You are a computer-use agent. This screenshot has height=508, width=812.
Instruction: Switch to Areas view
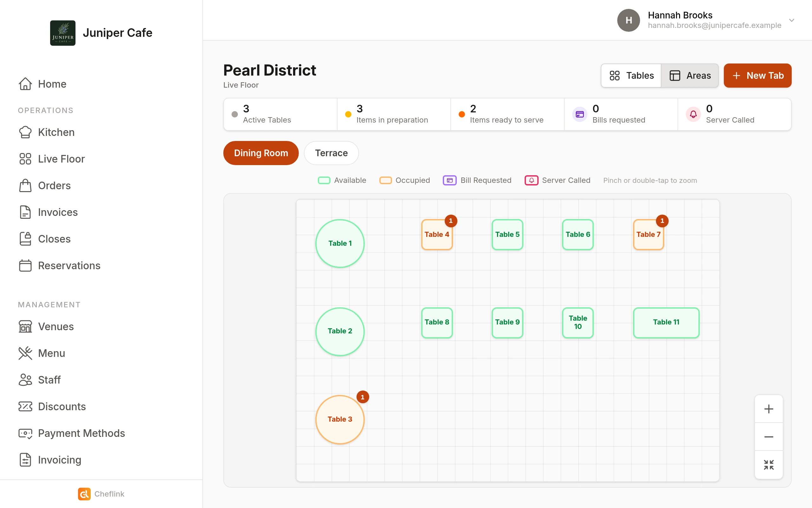pyautogui.click(x=690, y=76)
